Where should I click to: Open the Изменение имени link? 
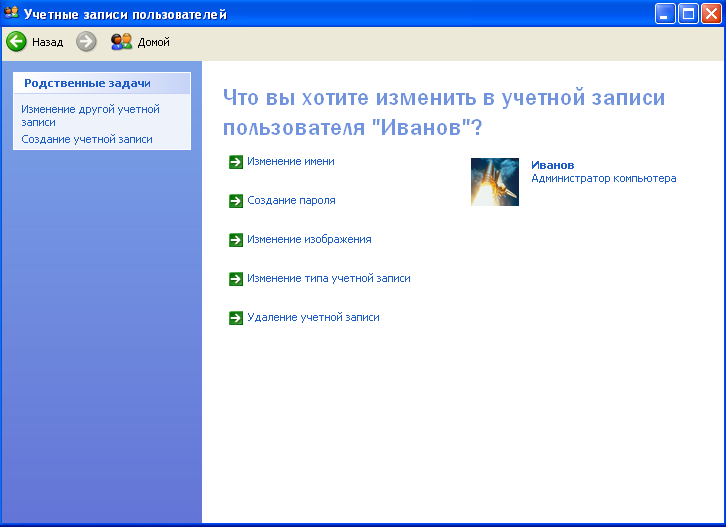point(290,161)
